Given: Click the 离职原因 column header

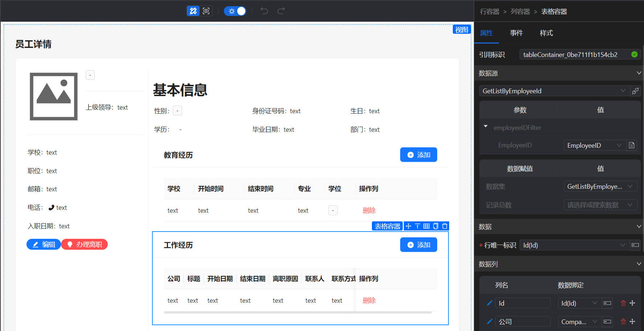Looking at the screenshot, I should [x=285, y=279].
